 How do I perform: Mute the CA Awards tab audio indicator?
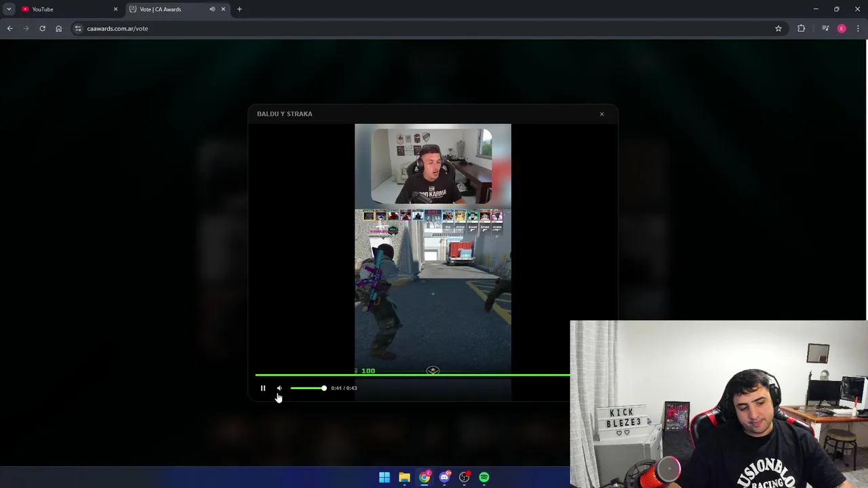click(x=212, y=9)
